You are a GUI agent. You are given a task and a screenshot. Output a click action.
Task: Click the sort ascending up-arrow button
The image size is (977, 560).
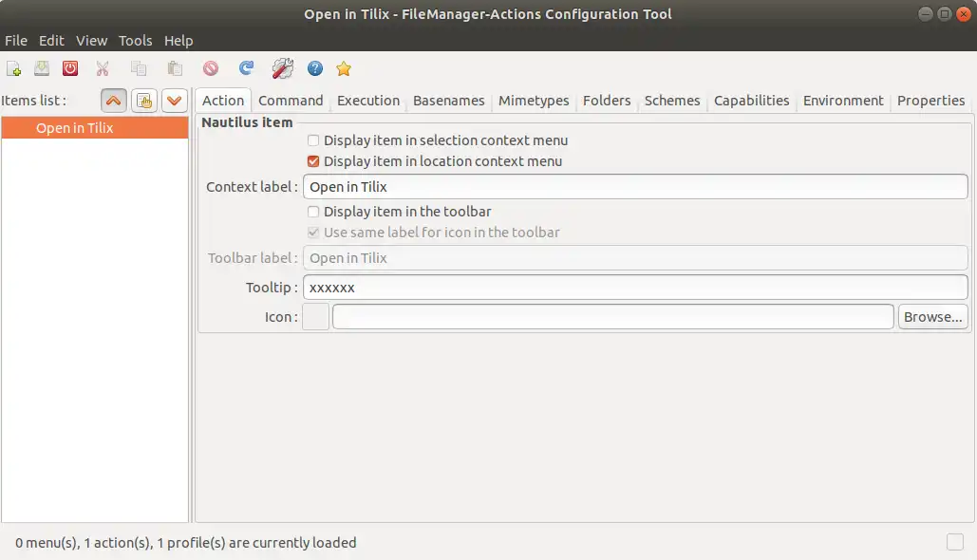[113, 101]
